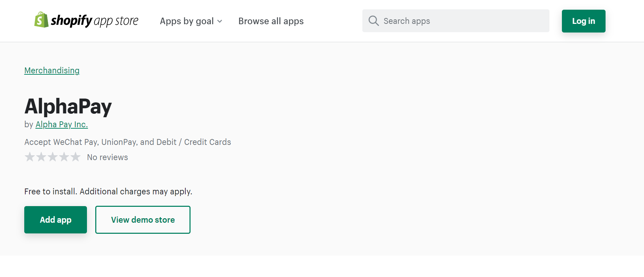Follow the Merchandising category link

tap(52, 71)
